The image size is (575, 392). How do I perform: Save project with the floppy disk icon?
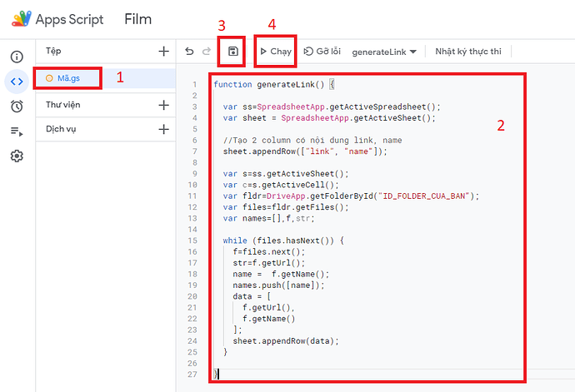click(233, 52)
